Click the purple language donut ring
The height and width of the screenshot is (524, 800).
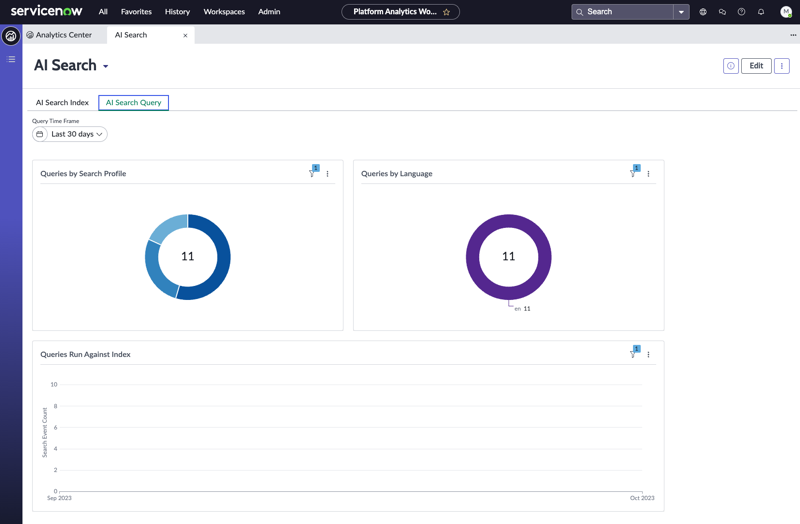509,221
